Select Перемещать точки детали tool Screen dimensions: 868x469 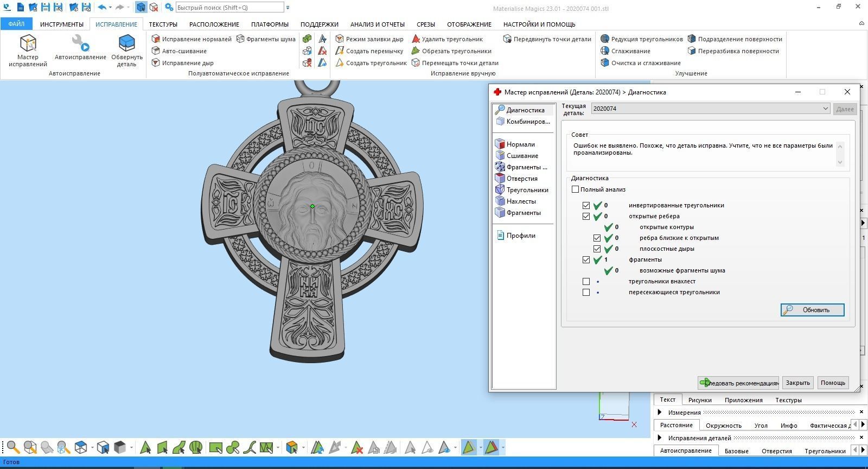tap(455, 63)
